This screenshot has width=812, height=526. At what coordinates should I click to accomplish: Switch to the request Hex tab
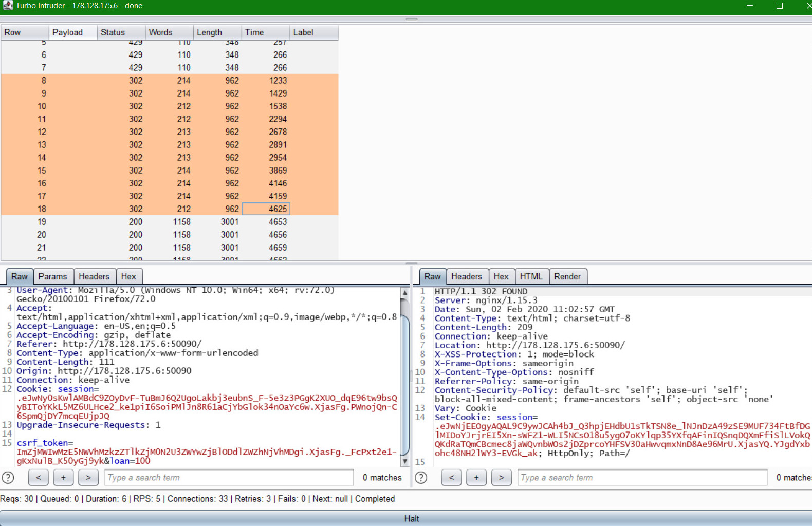pos(128,276)
